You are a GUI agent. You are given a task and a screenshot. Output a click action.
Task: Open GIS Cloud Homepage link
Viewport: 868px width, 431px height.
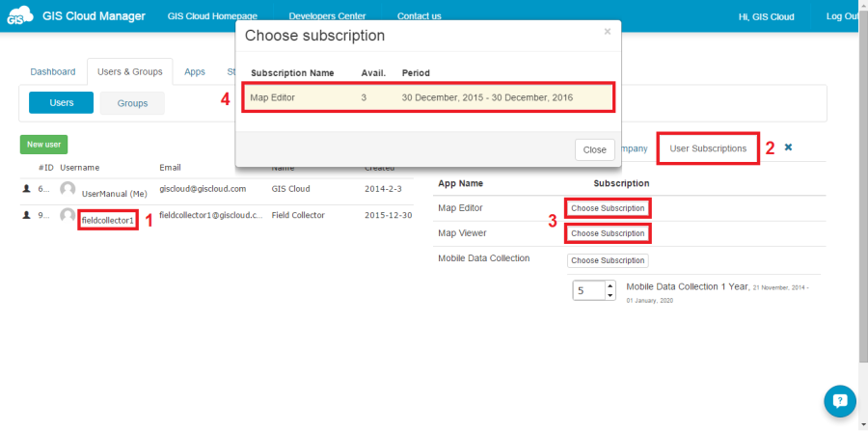(212, 16)
